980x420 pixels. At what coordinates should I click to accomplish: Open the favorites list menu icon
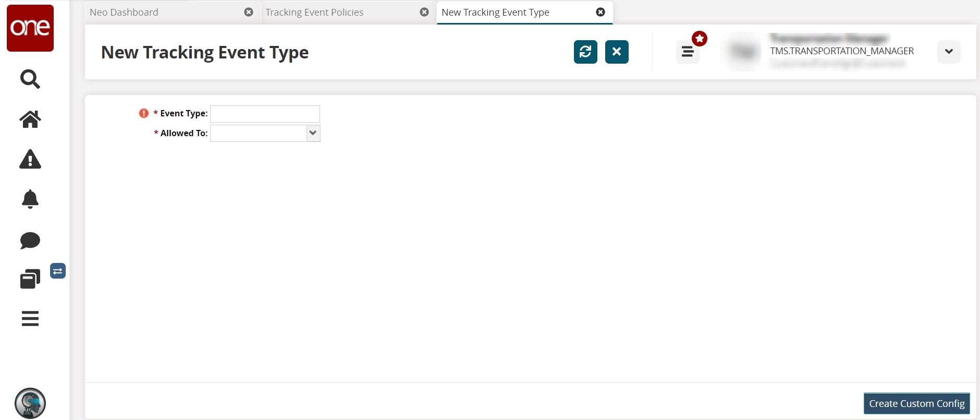(688, 52)
